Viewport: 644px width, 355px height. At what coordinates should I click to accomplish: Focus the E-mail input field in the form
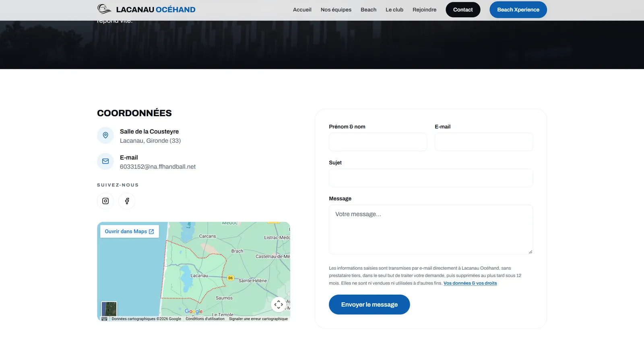[x=484, y=142]
